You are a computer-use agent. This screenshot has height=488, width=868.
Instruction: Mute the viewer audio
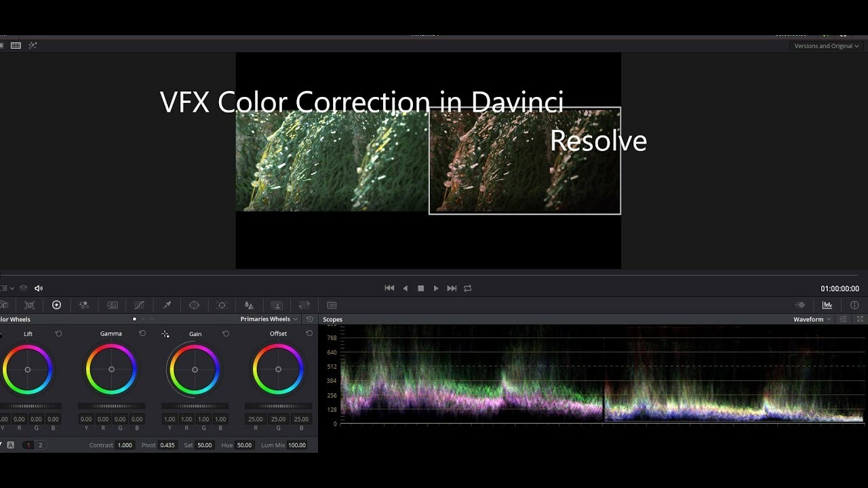pos(38,287)
